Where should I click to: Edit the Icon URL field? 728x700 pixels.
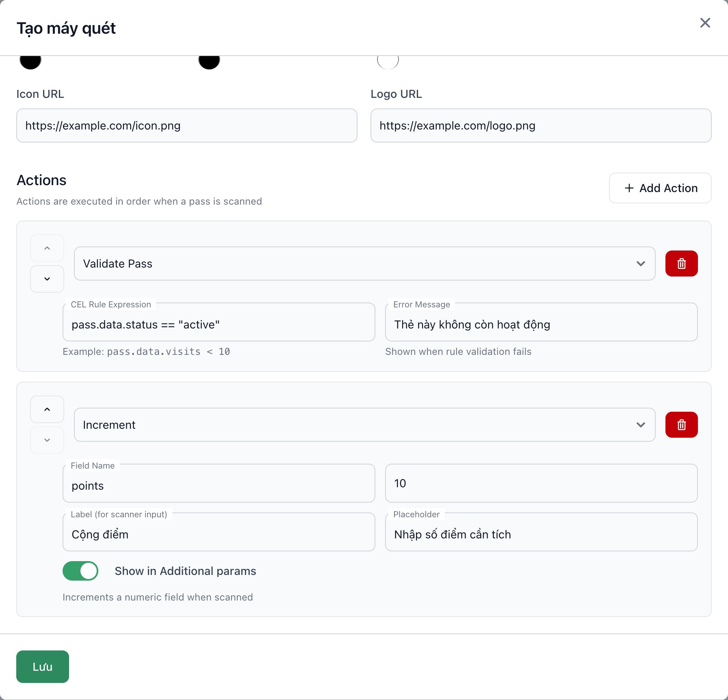pyautogui.click(x=187, y=125)
